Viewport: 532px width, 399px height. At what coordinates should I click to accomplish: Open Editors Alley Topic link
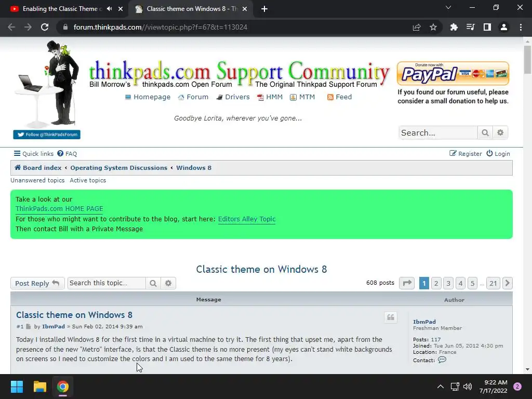[x=247, y=219]
